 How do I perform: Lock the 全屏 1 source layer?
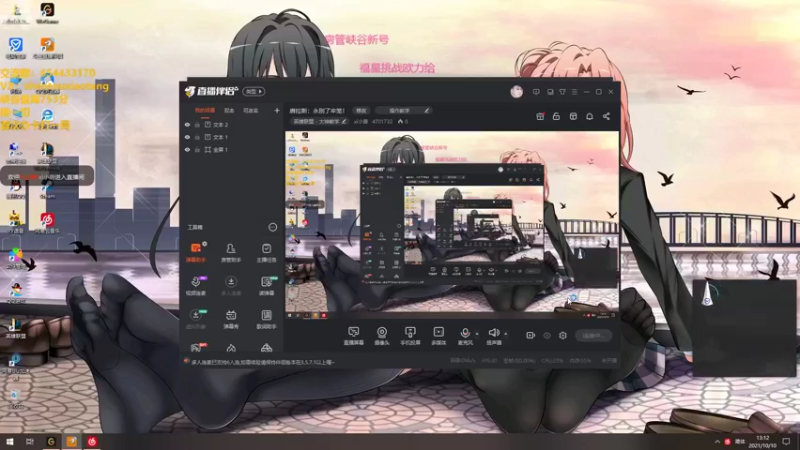click(x=197, y=150)
